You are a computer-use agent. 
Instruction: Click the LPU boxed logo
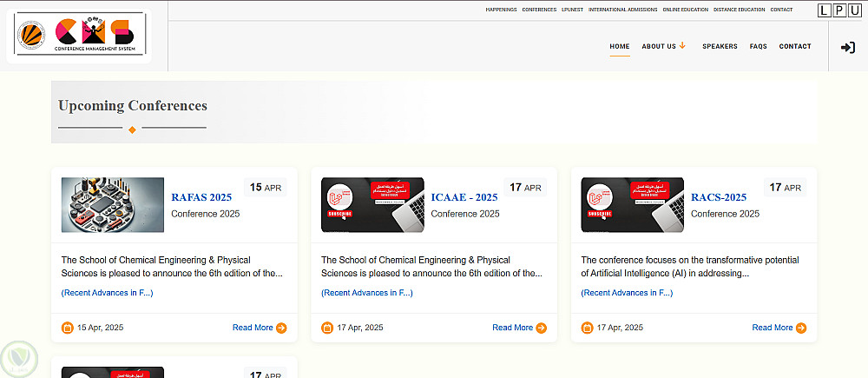click(x=839, y=10)
